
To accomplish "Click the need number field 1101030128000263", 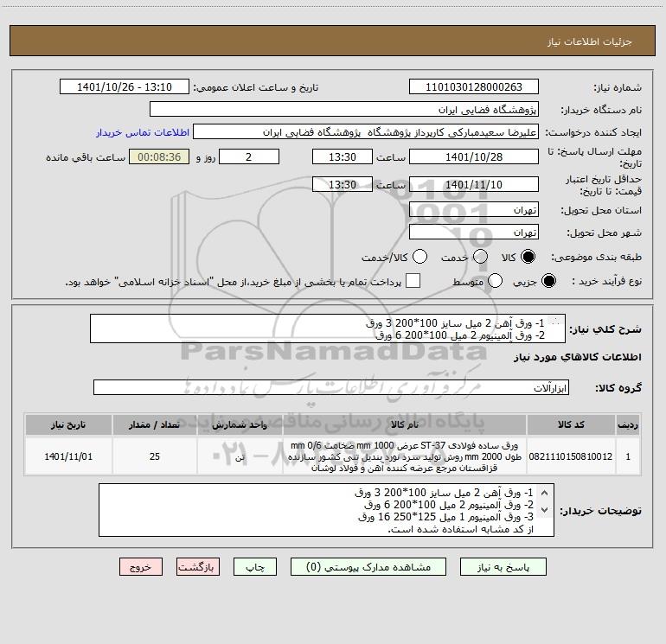I will point(474,87).
